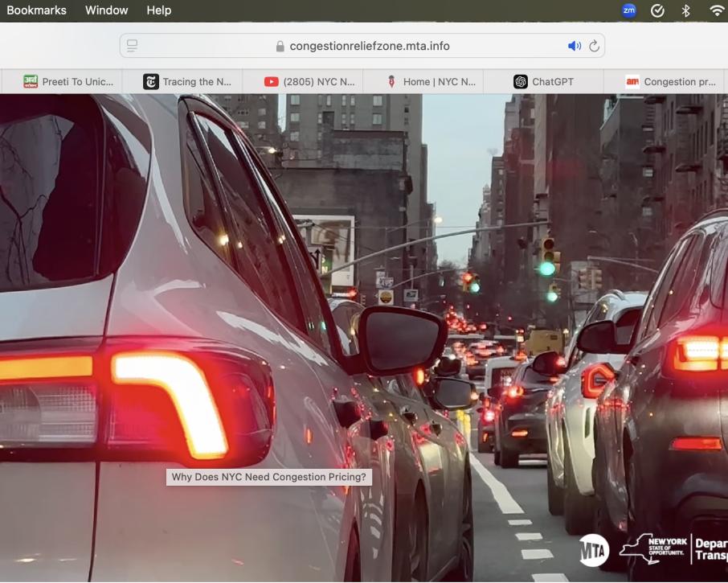Open the page menu icon in address bar

(133, 46)
